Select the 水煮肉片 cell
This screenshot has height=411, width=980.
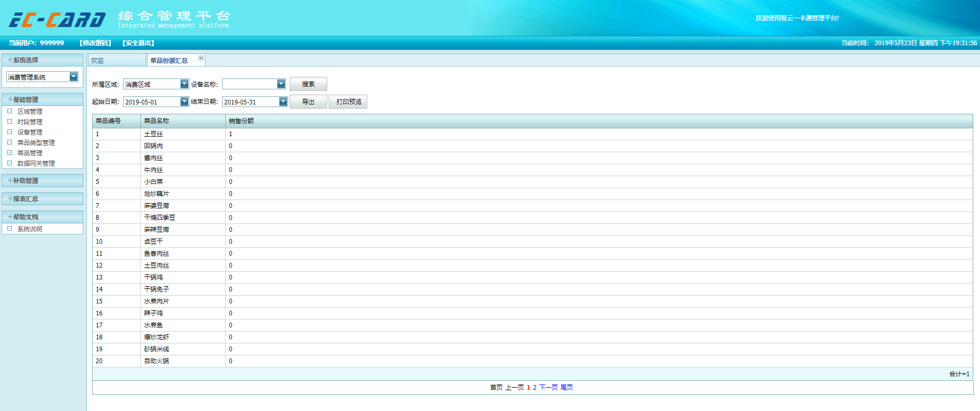[183, 301]
